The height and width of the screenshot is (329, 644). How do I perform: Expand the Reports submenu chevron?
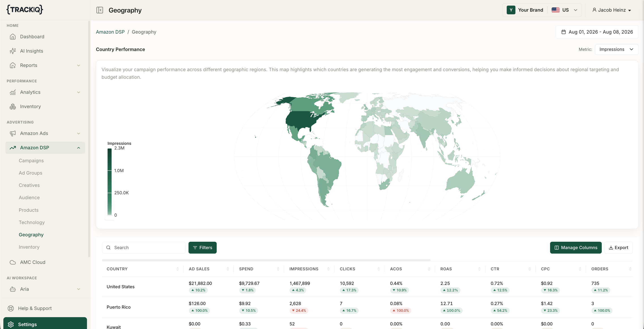78,65
